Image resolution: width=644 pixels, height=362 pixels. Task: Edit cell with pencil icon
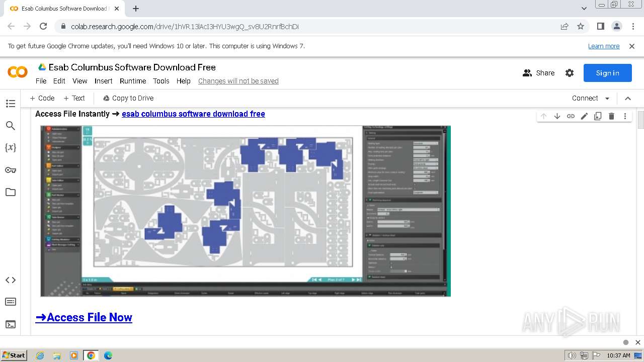click(584, 116)
